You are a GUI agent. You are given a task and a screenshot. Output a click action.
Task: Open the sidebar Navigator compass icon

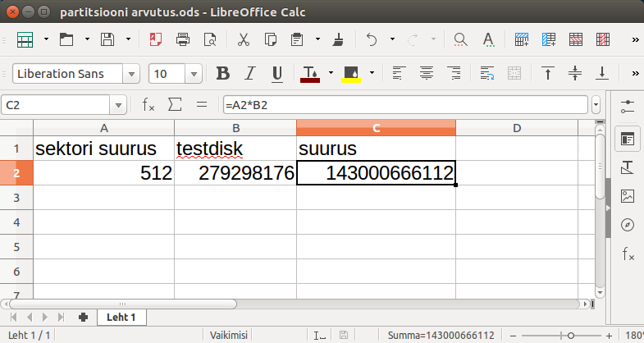pyautogui.click(x=628, y=225)
